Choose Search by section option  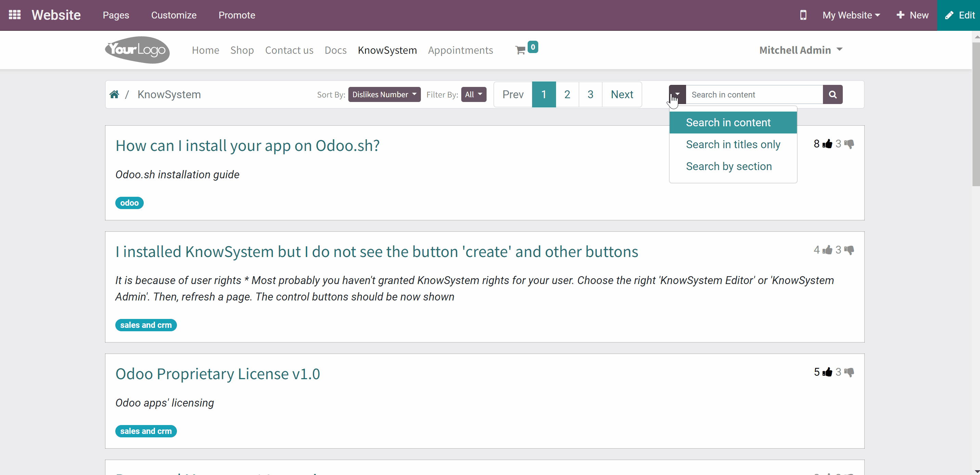pos(733,166)
